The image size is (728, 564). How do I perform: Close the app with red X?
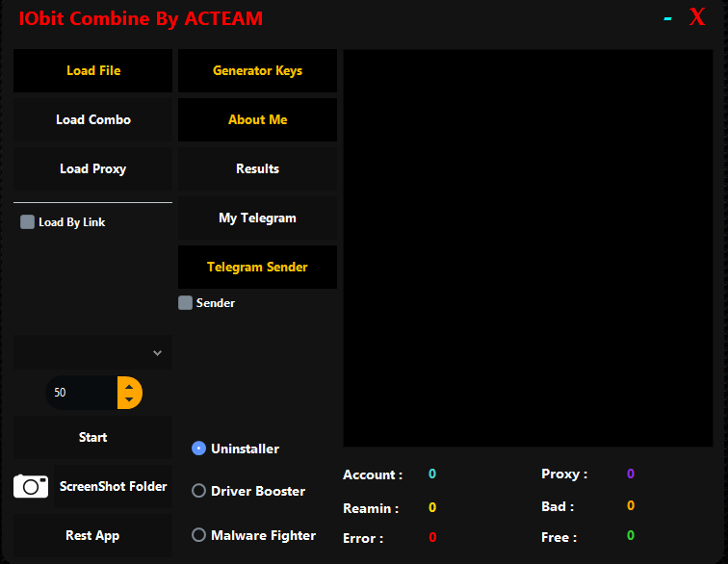point(697,17)
